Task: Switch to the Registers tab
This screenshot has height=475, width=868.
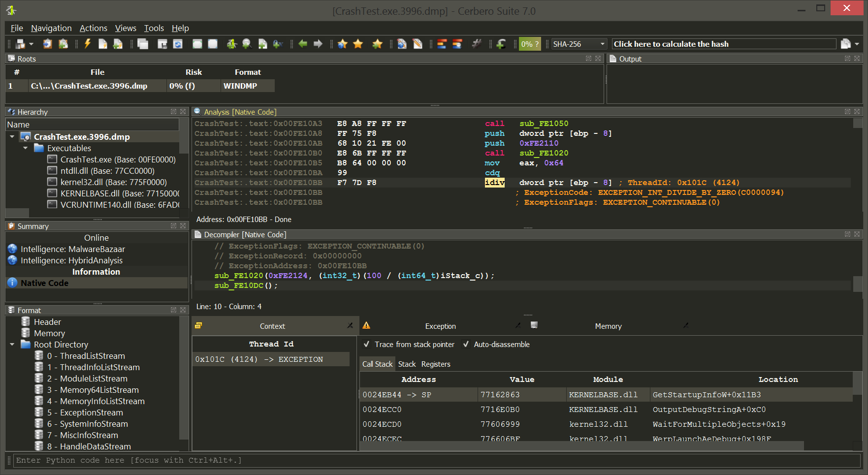Action: point(436,364)
